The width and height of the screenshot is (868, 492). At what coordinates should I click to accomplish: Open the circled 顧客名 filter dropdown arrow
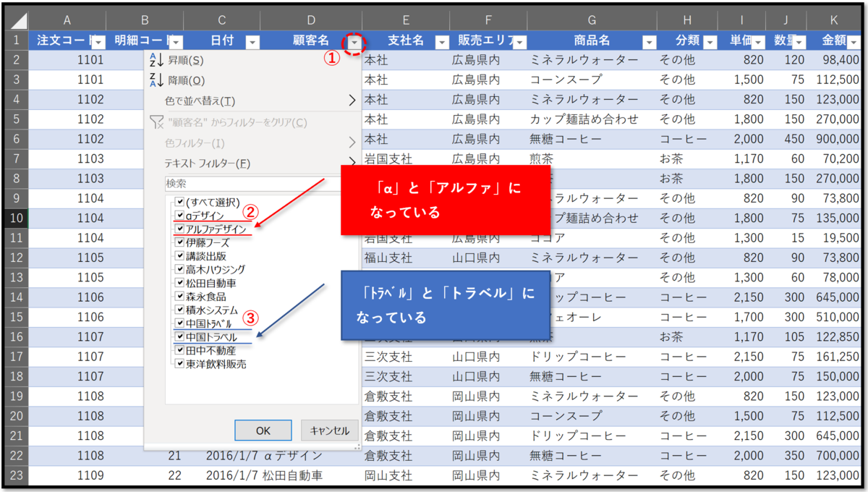(354, 42)
